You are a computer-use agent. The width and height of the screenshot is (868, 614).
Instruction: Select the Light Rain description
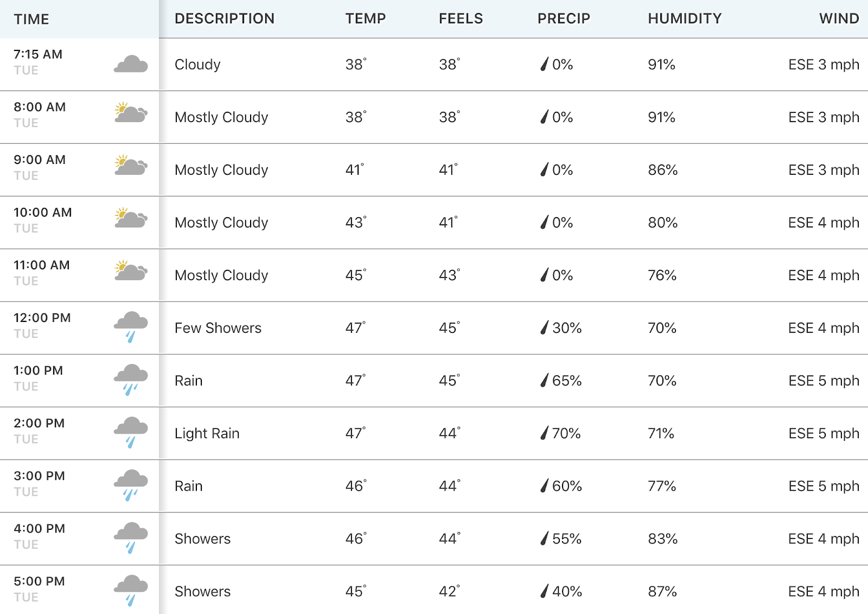point(207,433)
